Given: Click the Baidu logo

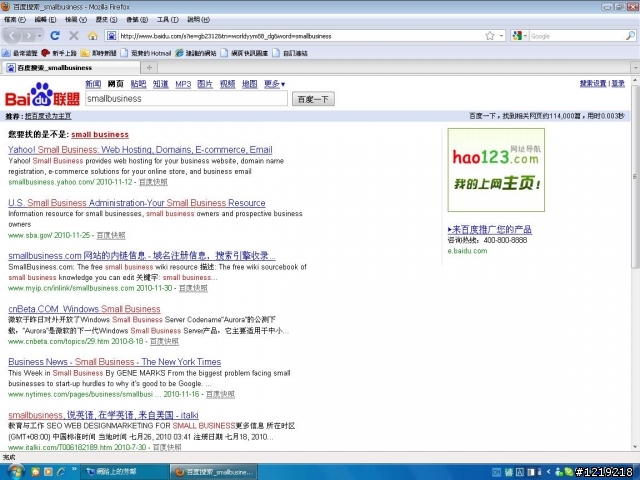Looking at the screenshot, I should [x=42, y=95].
